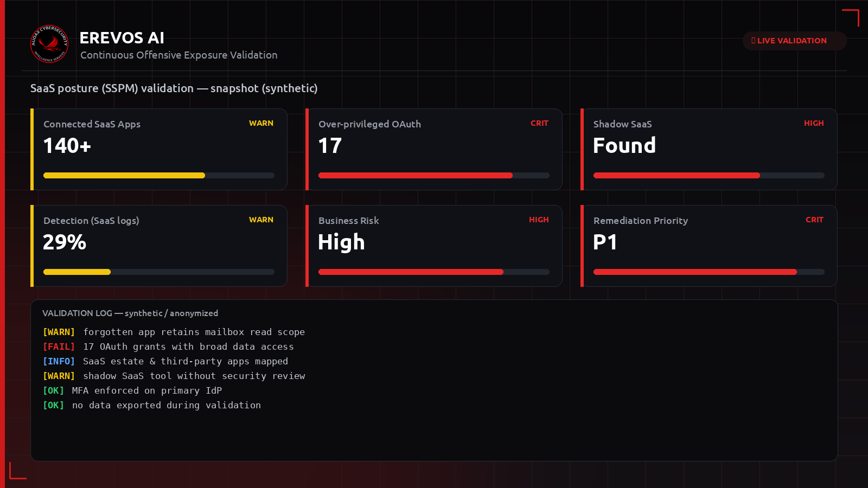Open the Connected SaaS Apps card label

(x=92, y=124)
